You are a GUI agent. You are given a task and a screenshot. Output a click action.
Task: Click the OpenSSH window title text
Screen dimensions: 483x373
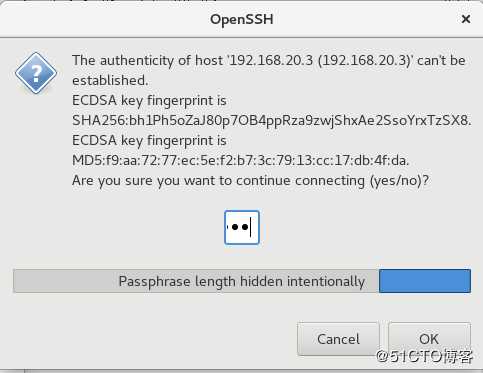point(242,19)
